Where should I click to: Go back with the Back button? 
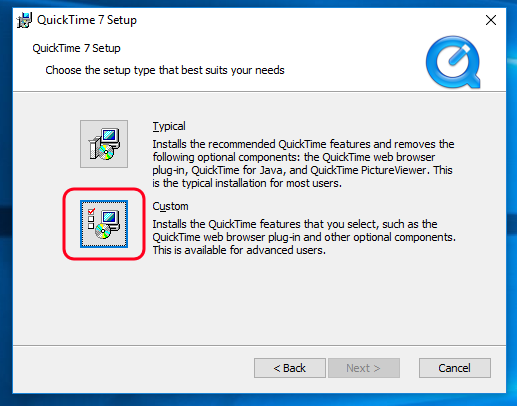[x=290, y=368]
